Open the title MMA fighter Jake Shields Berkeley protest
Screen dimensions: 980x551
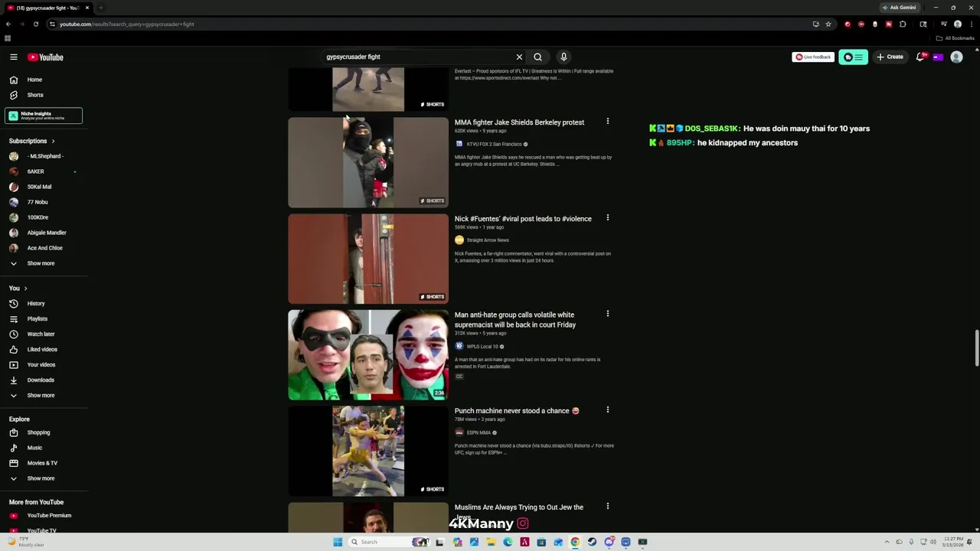click(519, 122)
